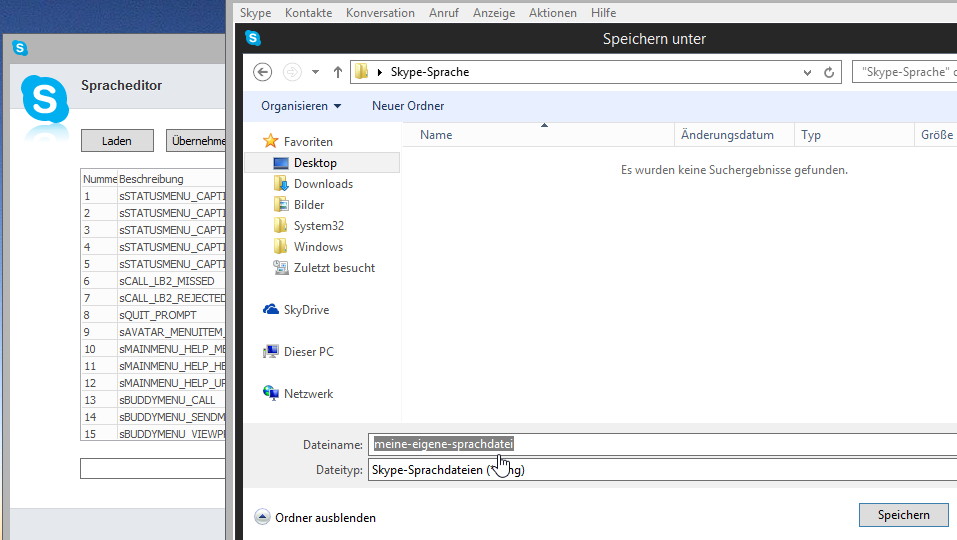957x540 pixels.
Task: Click text field below the Spracheditor list
Action: tap(153, 469)
